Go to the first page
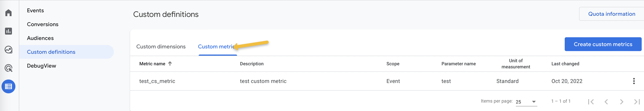 (591, 102)
